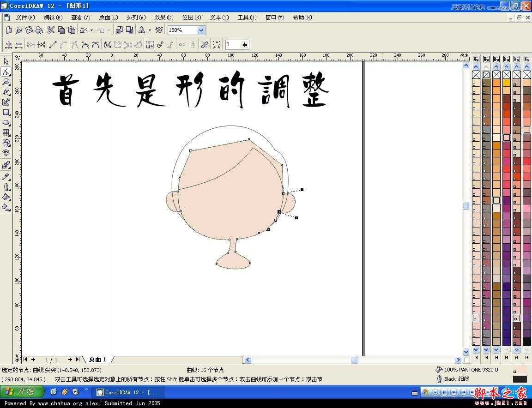This screenshot has height=408, width=532.
Task: Select the Rectangle tool
Action: coord(6,112)
